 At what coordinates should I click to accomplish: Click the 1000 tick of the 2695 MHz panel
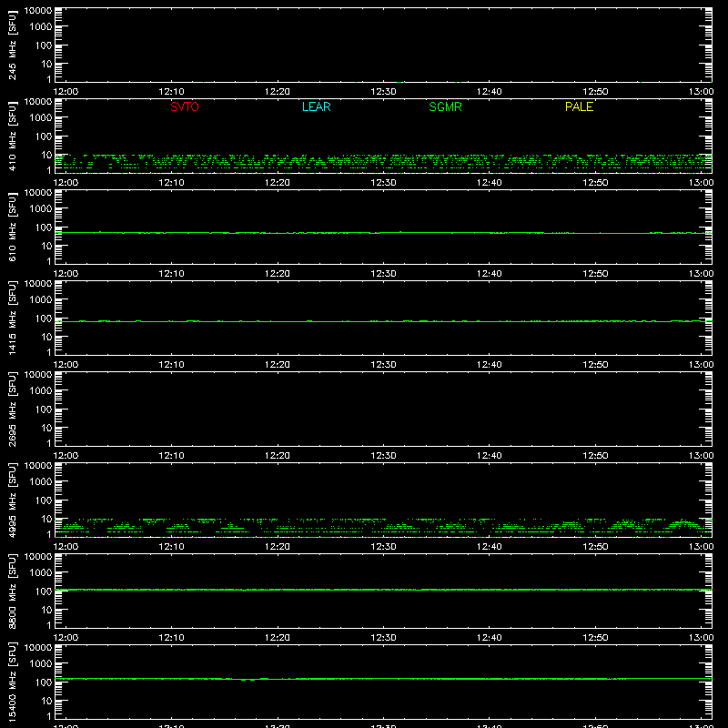[41, 391]
